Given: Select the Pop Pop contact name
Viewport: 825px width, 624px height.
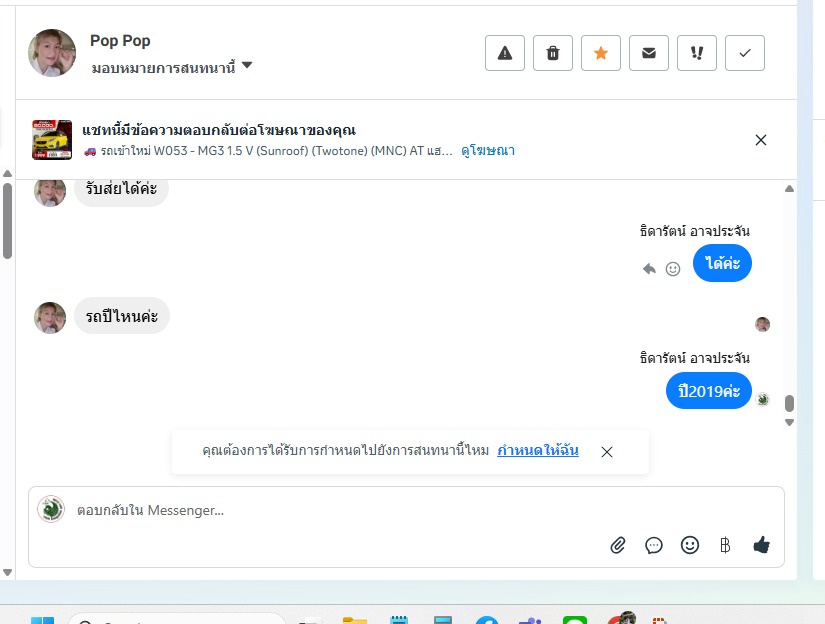Looking at the screenshot, I should click(120, 41).
